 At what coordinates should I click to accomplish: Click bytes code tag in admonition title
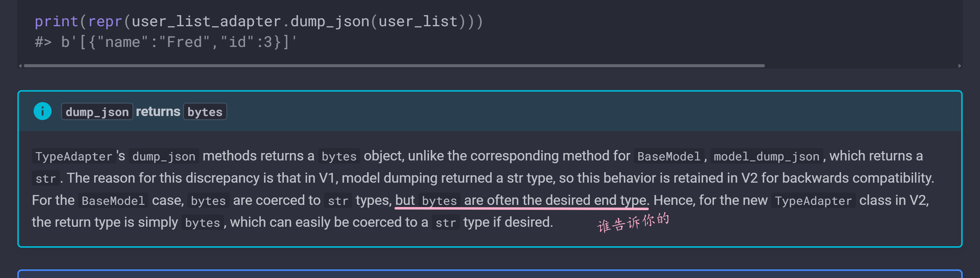coord(205,112)
